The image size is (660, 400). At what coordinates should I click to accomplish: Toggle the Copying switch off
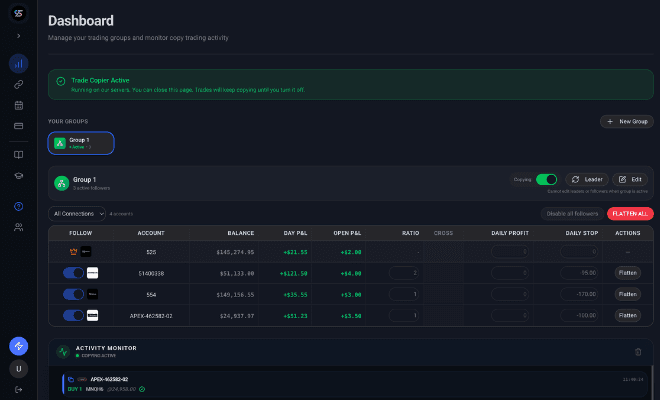[x=546, y=180]
